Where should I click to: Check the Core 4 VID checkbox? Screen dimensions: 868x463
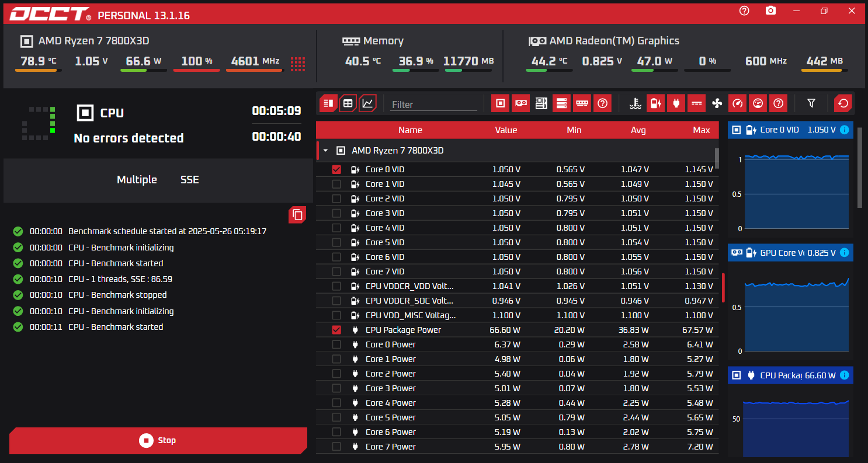click(336, 228)
